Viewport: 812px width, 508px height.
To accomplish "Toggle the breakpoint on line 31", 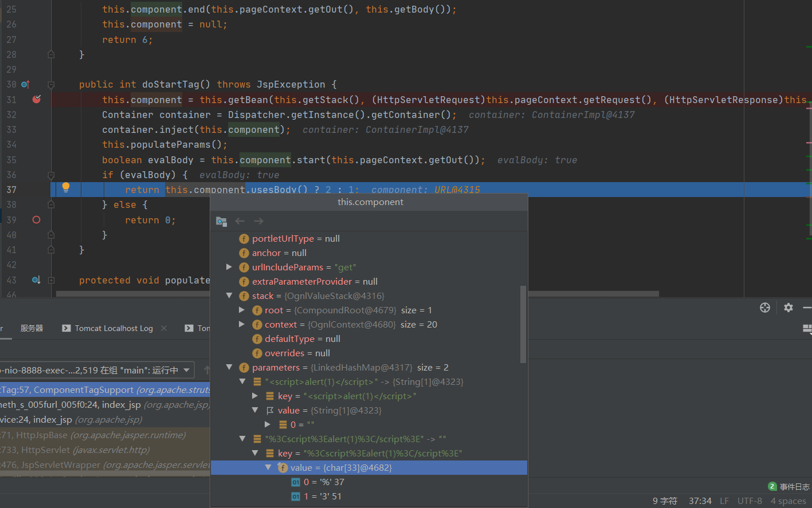I will [37, 99].
